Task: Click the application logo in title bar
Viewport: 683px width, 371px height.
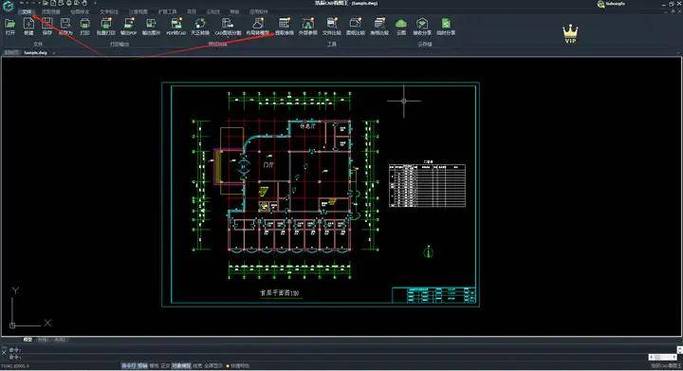Action: point(8,6)
